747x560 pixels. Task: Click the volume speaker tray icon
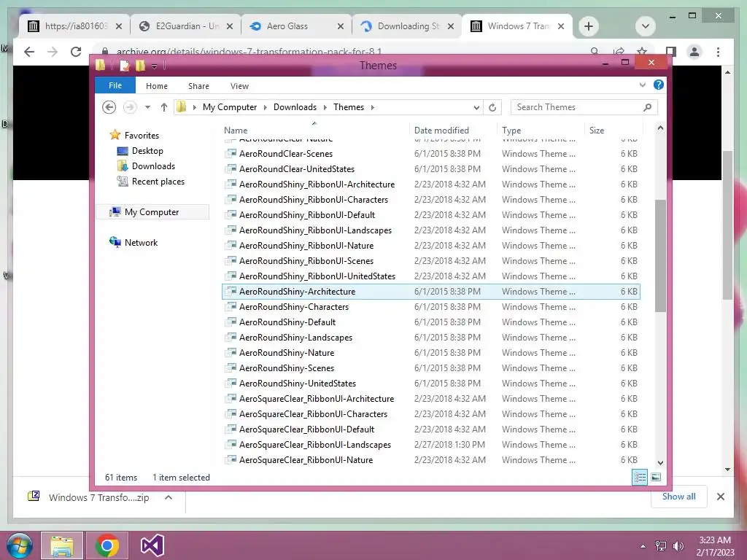pyautogui.click(x=678, y=546)
